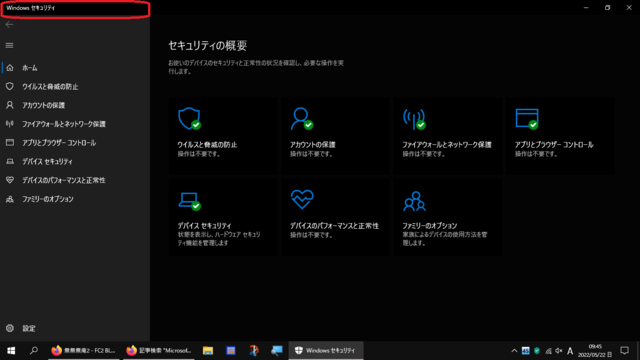The height and width of the screenshot is (360, 640).
Task: Open the laptop tile デバイス セキュリティ
Action: point(223,217)
